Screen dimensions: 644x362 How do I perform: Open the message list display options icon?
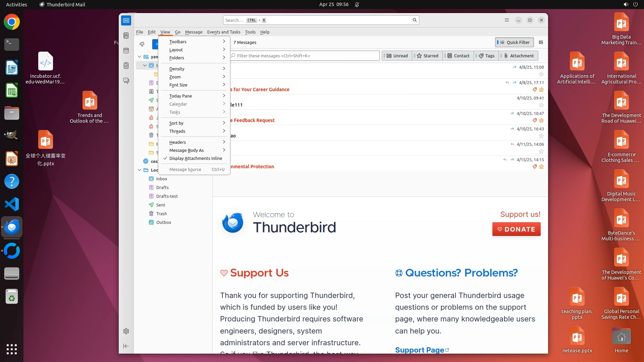tap(541, 42)
